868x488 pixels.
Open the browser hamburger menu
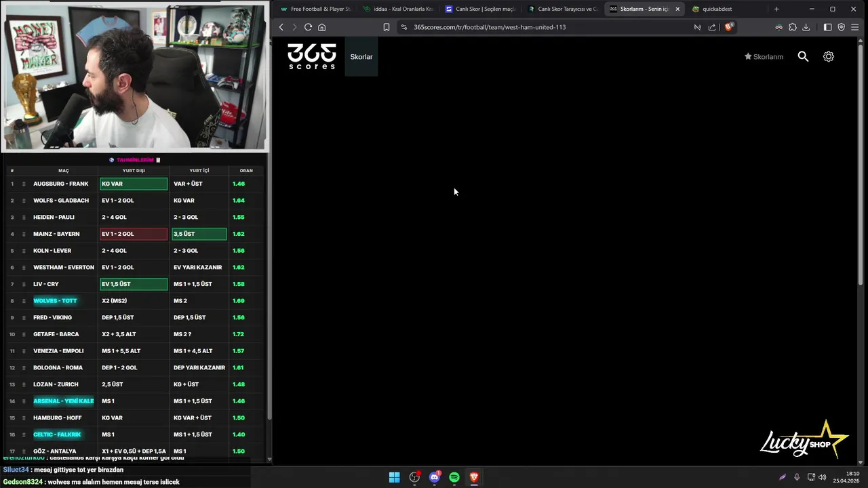coord(855,27)
